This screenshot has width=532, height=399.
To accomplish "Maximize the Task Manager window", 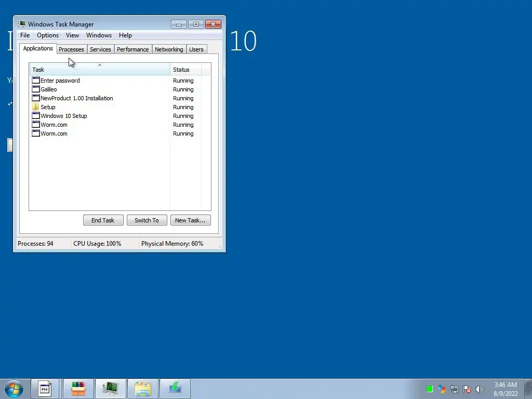I will [x=196, y=24].
